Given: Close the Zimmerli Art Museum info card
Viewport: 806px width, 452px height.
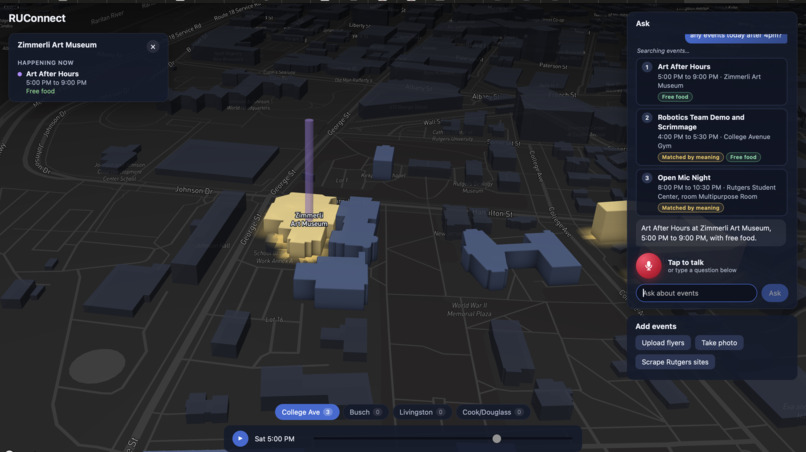Looking at the screenshot, I should 153,47.
